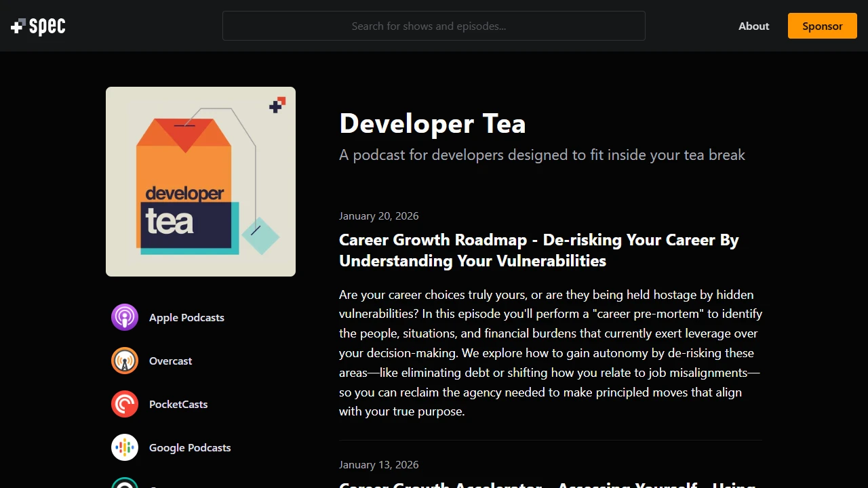Click the Developer Tea cover art

[200, 181]
